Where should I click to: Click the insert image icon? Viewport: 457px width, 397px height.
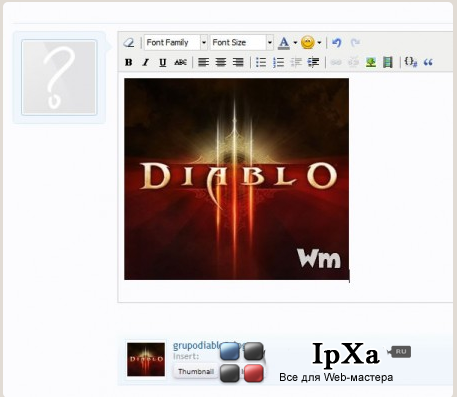[371, 62]
